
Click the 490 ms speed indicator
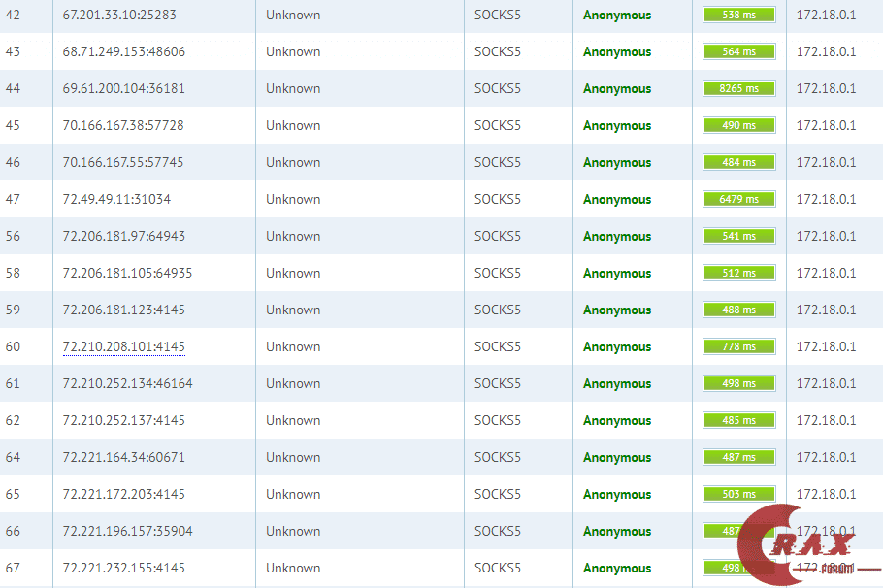[x=739, y=125]
